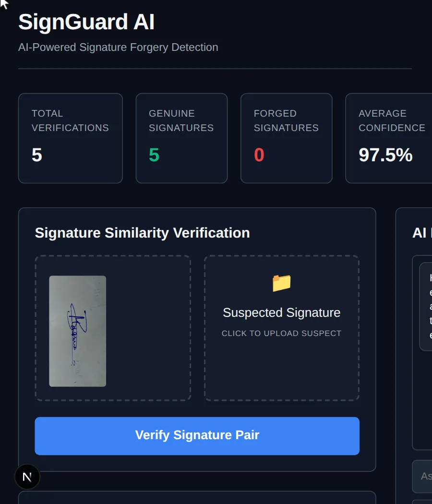Click the red forged count number 0
432x504 pixels.
[259, 155]
